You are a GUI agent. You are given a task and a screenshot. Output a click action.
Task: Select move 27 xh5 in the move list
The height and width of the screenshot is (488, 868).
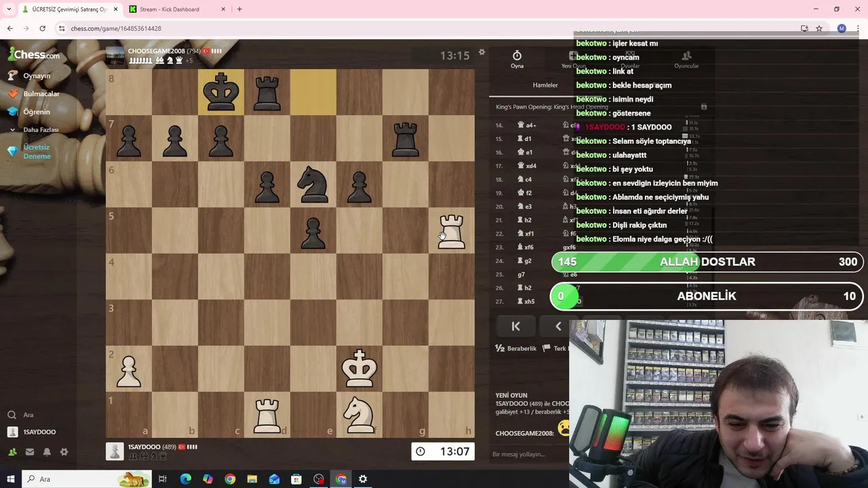[x=527, y=302]
